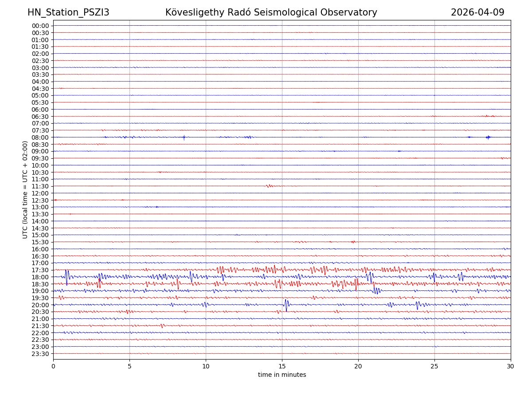The height and width of the screenshot is (399, 532).
Task: Click the red burst on the 11:30 trace
Action: 270,186
